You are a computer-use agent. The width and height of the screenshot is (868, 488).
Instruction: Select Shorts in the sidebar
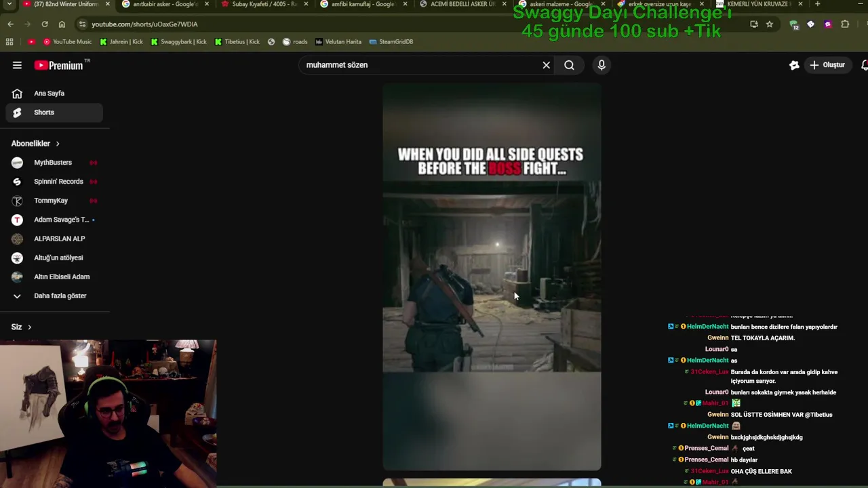(54, 113)
